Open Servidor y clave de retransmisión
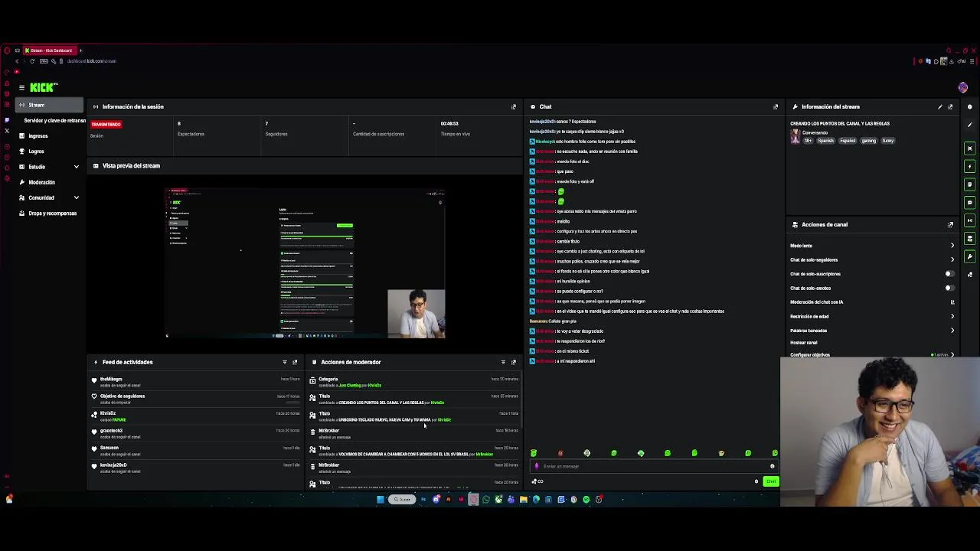The image size is (980, 551). click(x=54, y=121)
